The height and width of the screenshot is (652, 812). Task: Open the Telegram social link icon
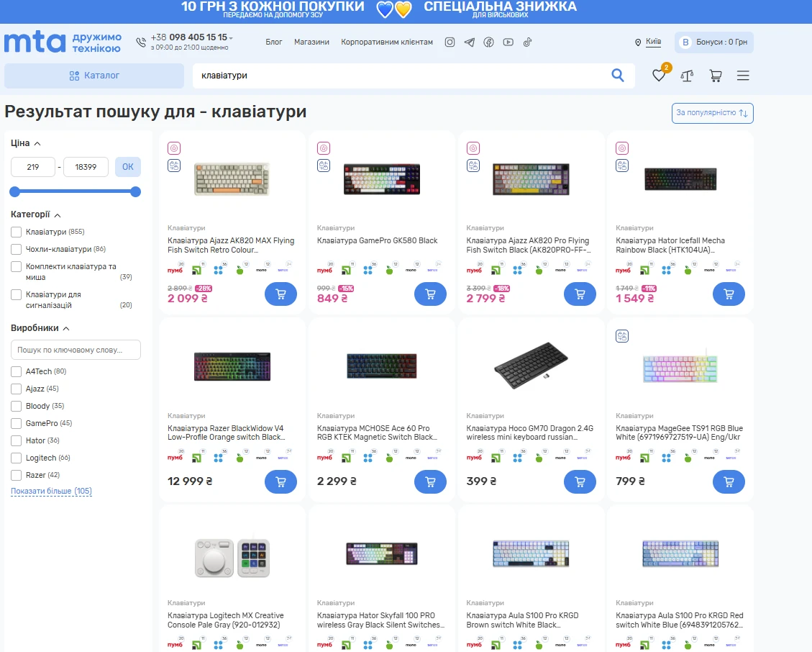click(469, 42)
